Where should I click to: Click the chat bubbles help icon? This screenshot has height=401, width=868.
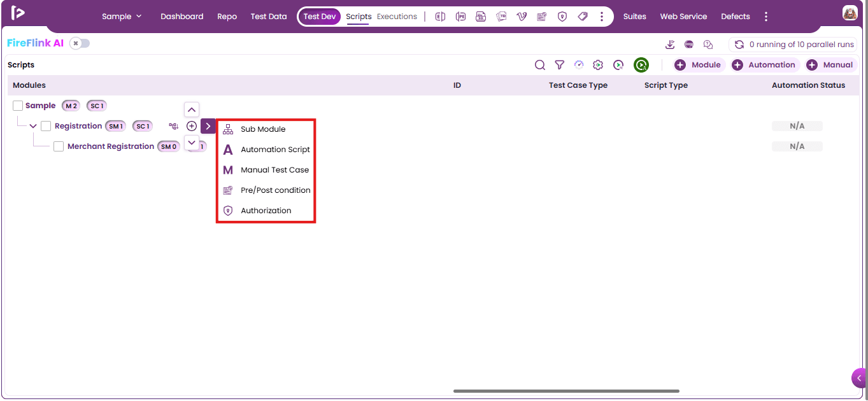[708, 45]
